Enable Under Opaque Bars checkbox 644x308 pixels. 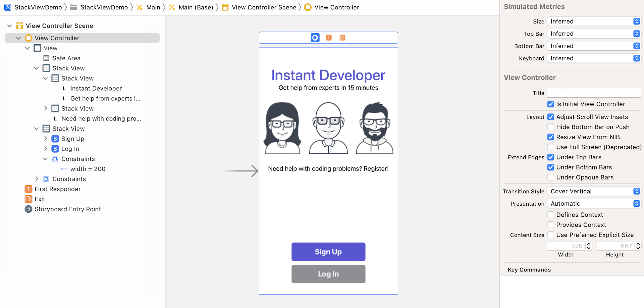point(551,177)
